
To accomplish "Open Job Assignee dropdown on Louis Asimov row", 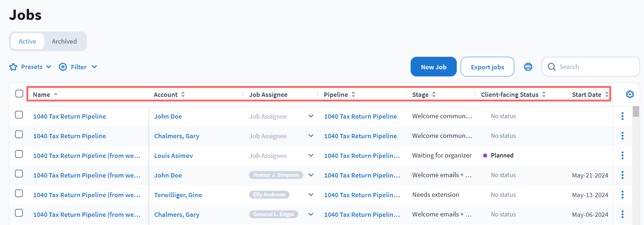I will pos(311,155).
